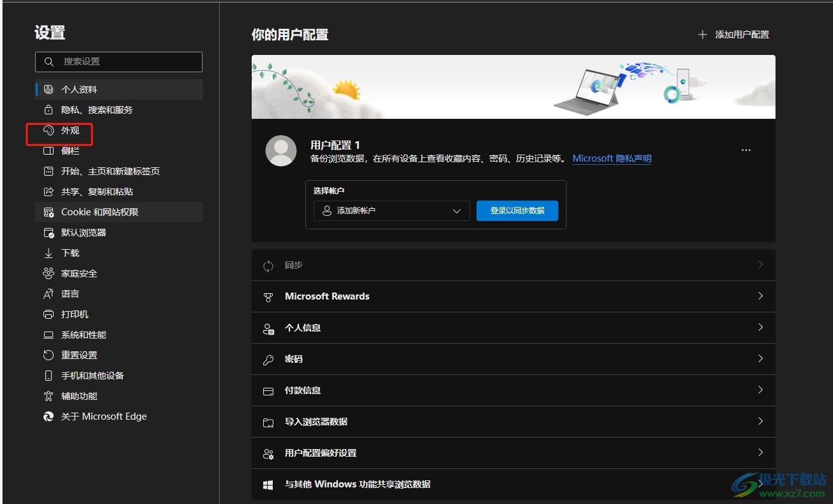The width and height of the screenshot is (833, 504).
Task: Click the printer icon beside 打印机
Action: coord(49,314)
